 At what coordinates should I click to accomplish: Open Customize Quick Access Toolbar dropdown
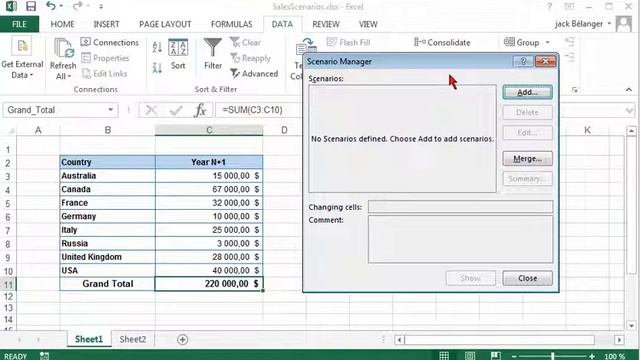101,7
